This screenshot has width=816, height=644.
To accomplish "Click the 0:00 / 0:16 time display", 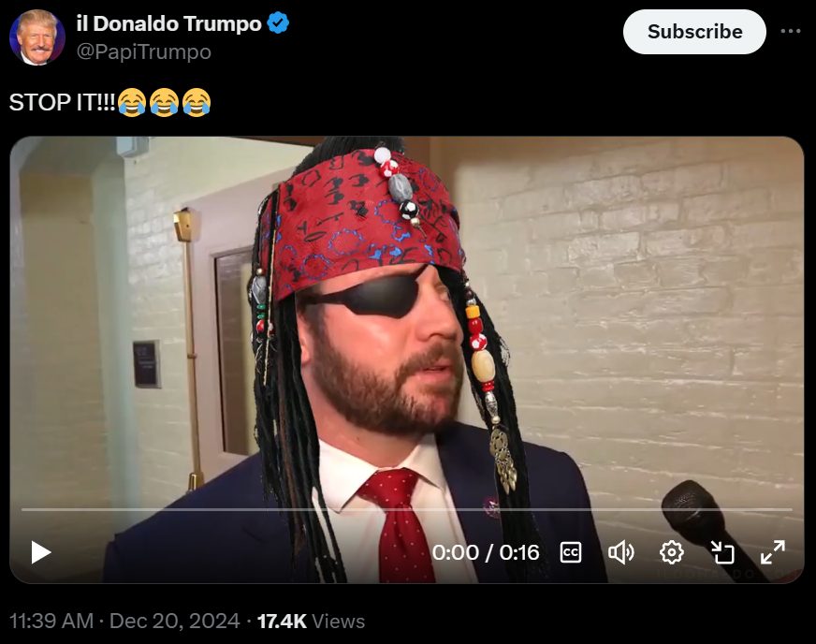I will tap(485, 552).
